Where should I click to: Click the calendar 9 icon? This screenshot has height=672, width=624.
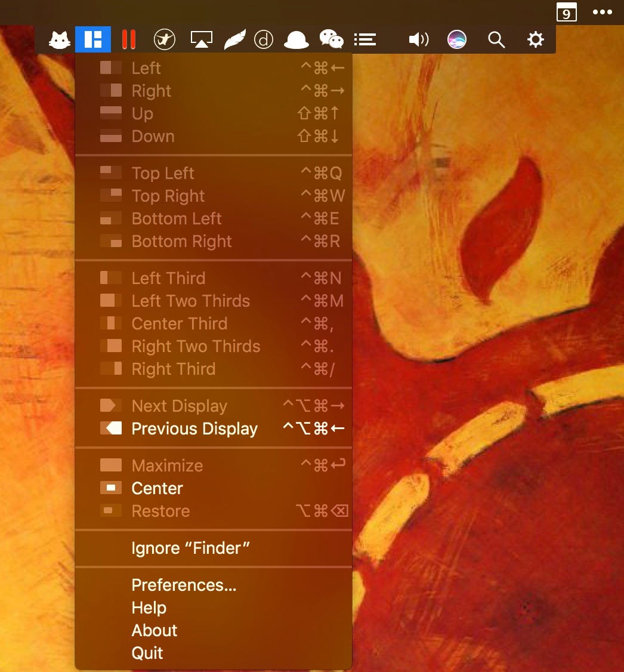(566, 12)
